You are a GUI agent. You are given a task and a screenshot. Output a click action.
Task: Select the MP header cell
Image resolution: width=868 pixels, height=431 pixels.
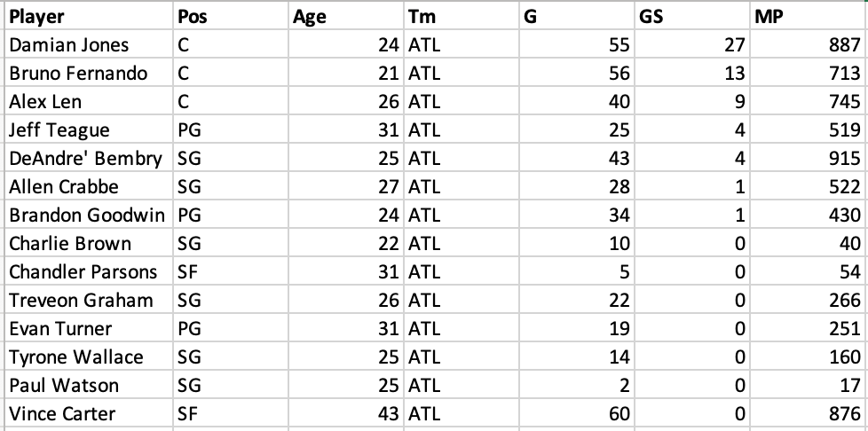809,16
